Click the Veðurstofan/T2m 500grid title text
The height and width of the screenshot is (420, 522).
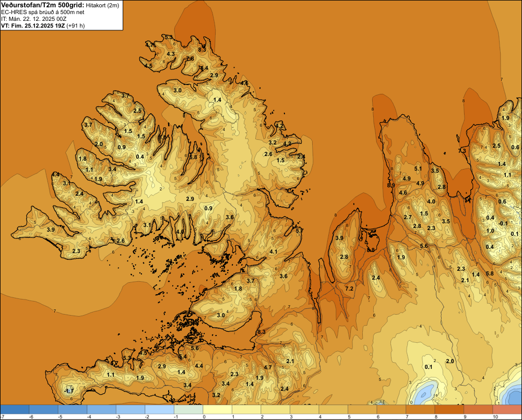[x=42, y=5]
